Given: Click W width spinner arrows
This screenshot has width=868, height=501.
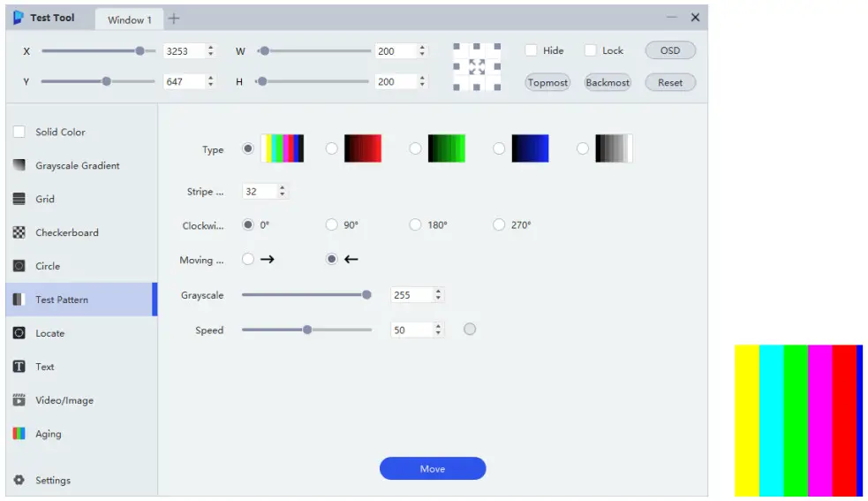Looking at the screenshot, I should [422, 51].
